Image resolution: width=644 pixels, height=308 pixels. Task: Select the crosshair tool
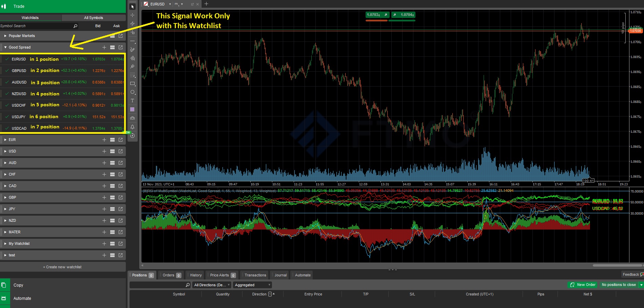tap(132, 15)
